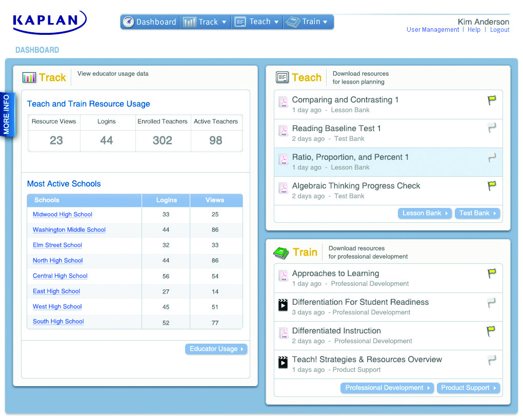Open User Management link
Screen dimensions: 523x420
point(433,30)
